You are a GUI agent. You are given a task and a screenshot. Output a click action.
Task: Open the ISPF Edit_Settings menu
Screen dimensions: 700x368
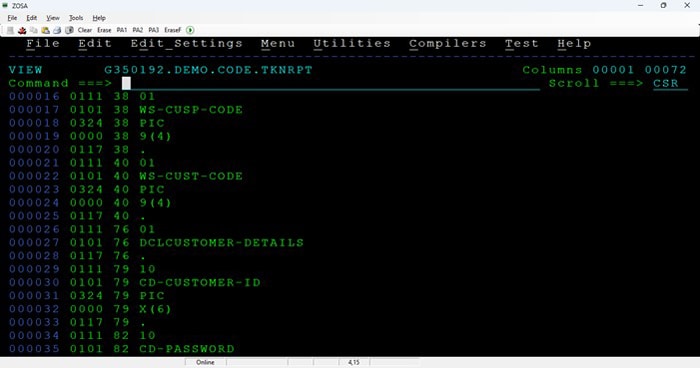coord(187,44)
